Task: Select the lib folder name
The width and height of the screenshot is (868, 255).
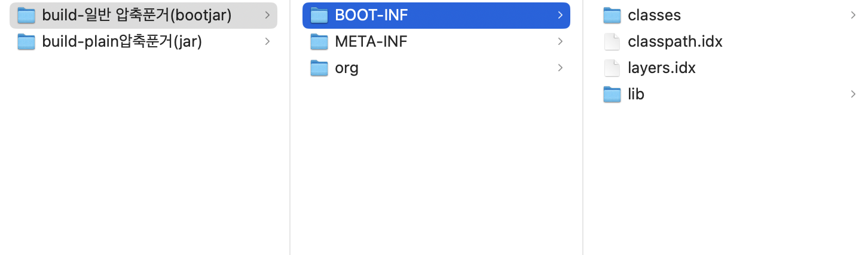Action: [636, 95]
